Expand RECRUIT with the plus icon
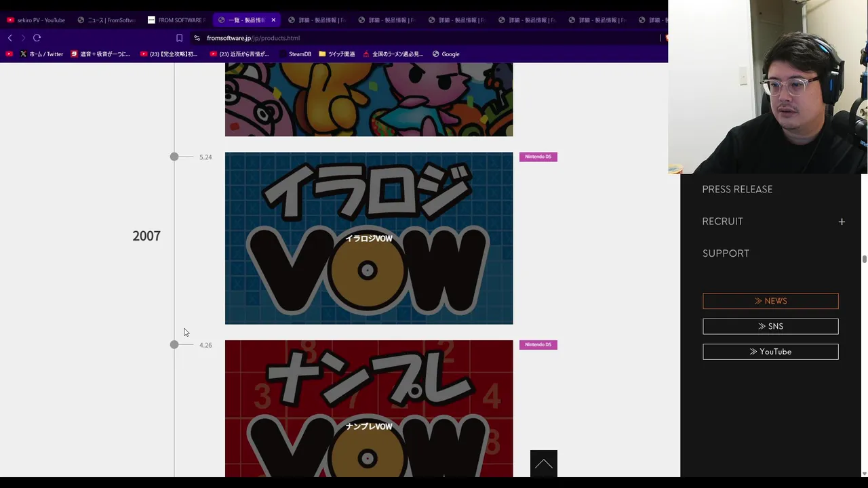The height and width of the screenshot is (488, 868). point(842,222)
